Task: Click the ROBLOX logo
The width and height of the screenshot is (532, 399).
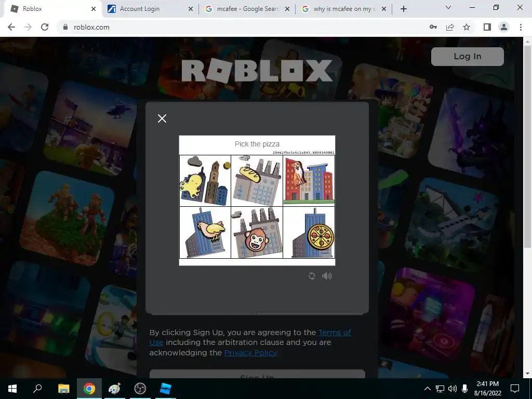Action: click(257, 71)
